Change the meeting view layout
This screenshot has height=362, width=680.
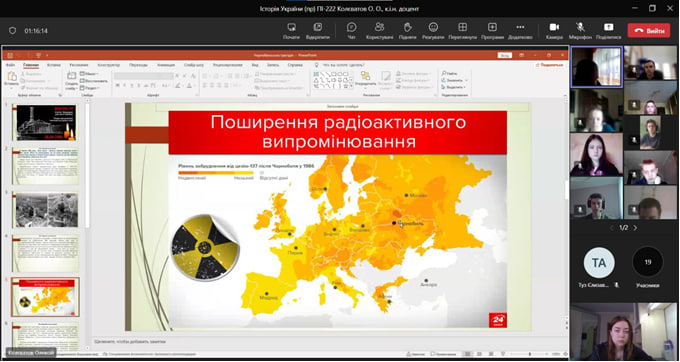[x=463, y=31]
